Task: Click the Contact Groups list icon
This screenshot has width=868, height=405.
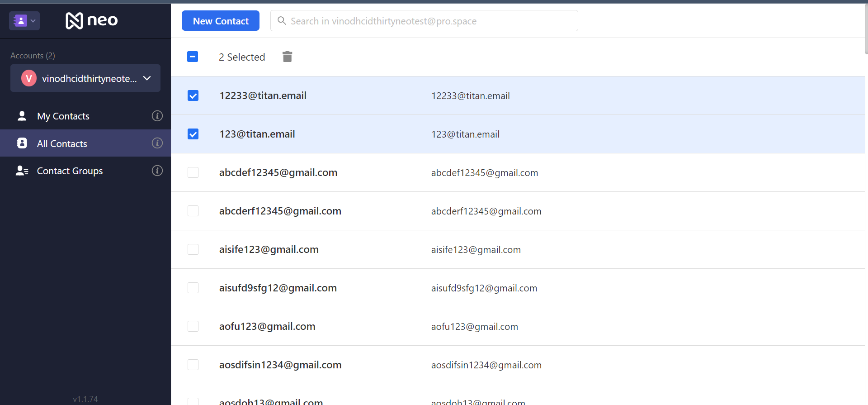Action: coord(22,171)
